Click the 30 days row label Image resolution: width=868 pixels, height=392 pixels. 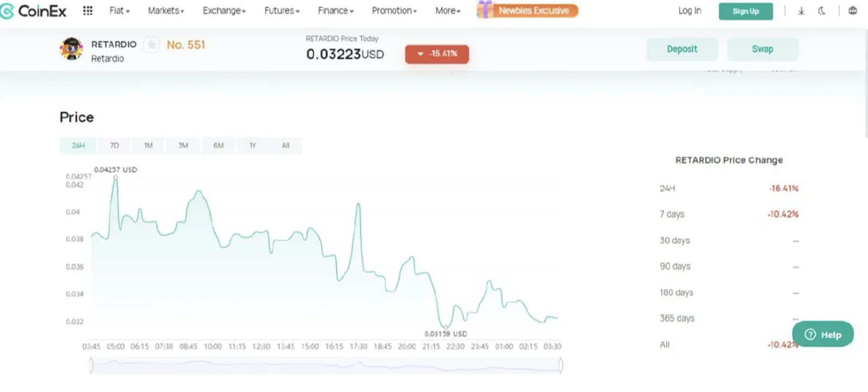click(675, 241)
